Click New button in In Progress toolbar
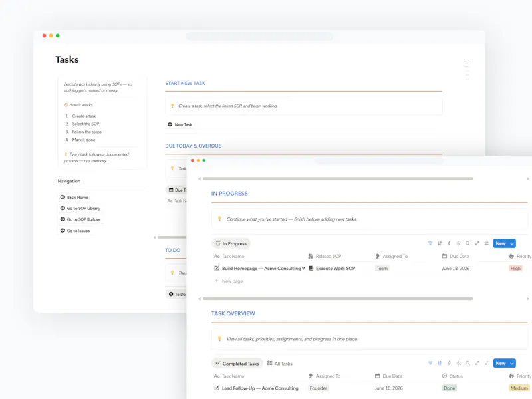This screenshot has width=532, height=399. point(501,243)
